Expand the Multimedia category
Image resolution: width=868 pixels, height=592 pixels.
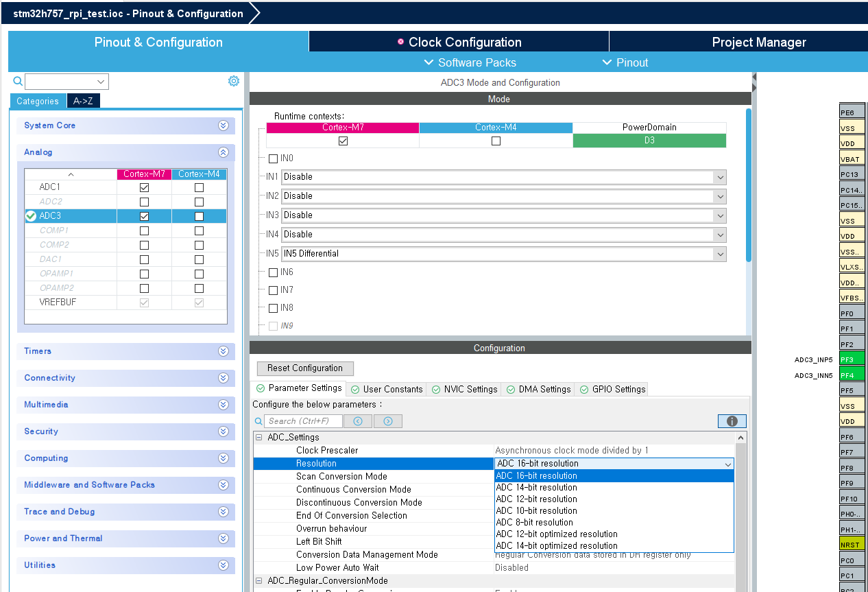click(x=223, y=405)
